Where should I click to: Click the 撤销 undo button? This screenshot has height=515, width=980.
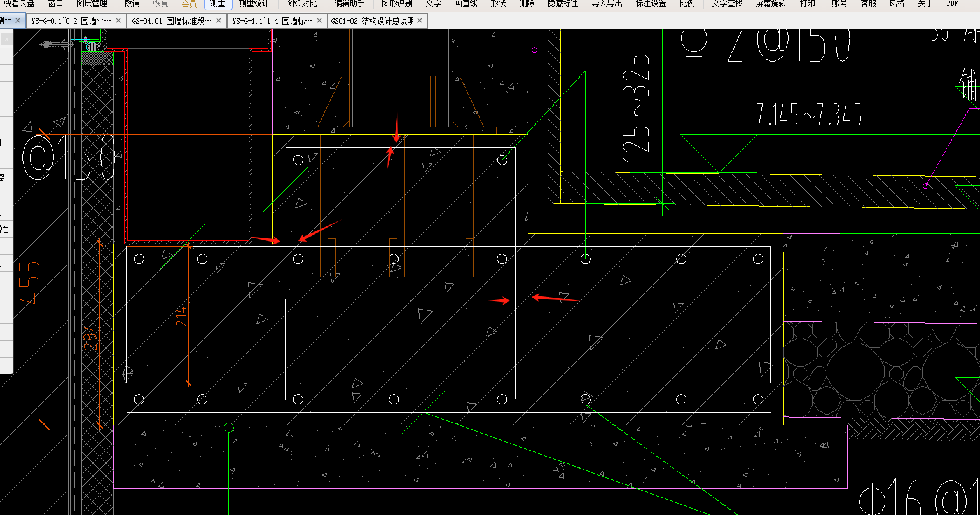[132, 4]
